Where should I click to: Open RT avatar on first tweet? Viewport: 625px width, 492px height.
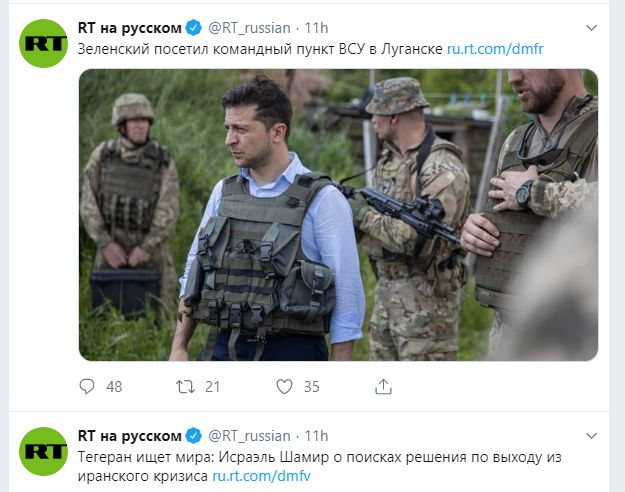[x=43, y=43]
